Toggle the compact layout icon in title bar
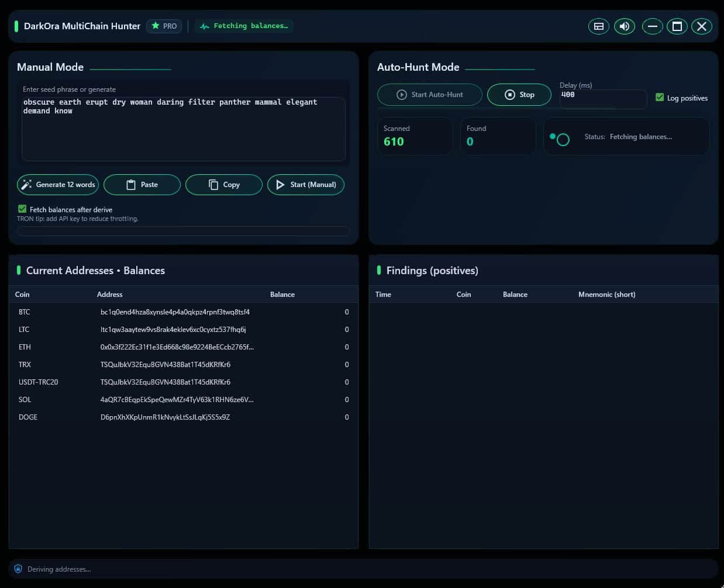The image size is (724, 588). click(598, 26)
